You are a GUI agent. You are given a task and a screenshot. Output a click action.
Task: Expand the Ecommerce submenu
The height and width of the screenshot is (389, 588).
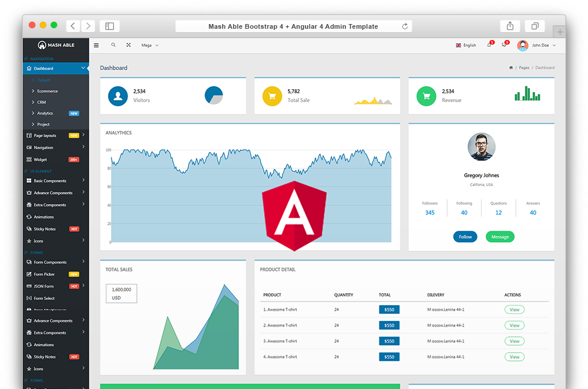coord(47,91)
